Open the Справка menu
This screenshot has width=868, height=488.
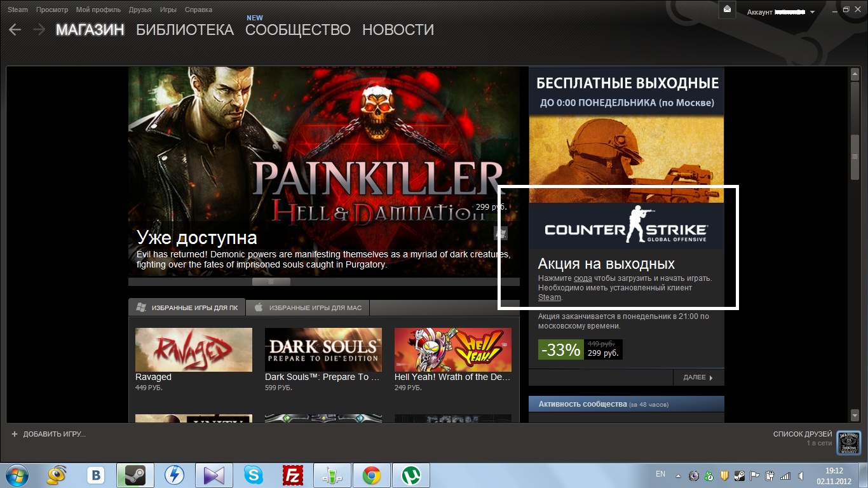point(198,10)
